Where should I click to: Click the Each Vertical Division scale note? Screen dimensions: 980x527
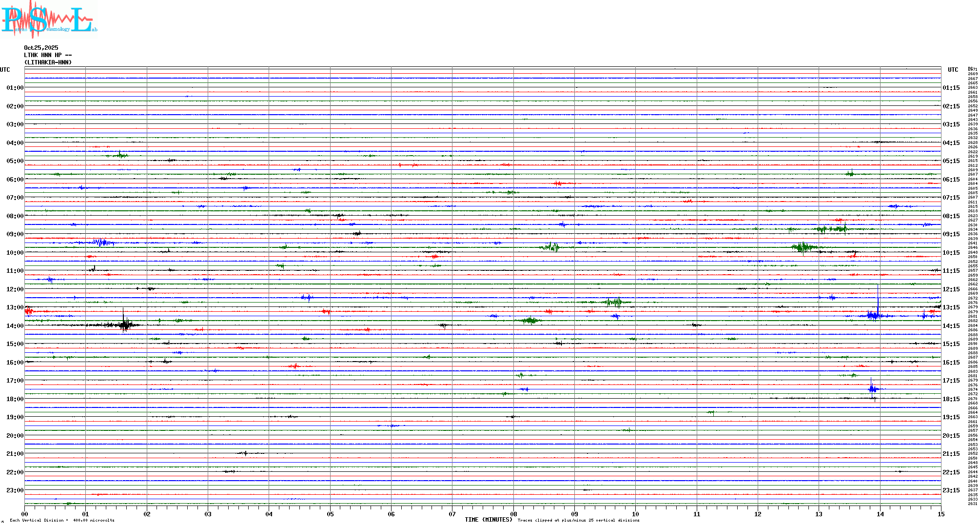(x=62, y=520)
